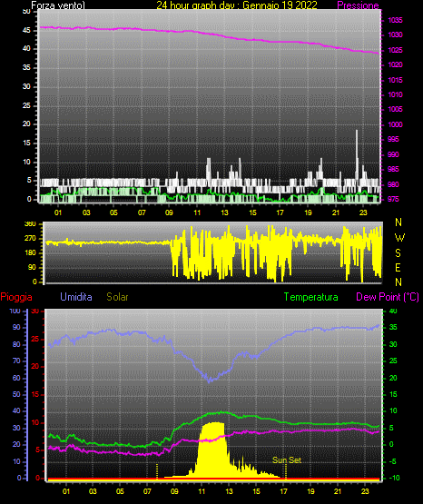
Task: Click the 24 hour graph day title
Action: pos(237,5)
